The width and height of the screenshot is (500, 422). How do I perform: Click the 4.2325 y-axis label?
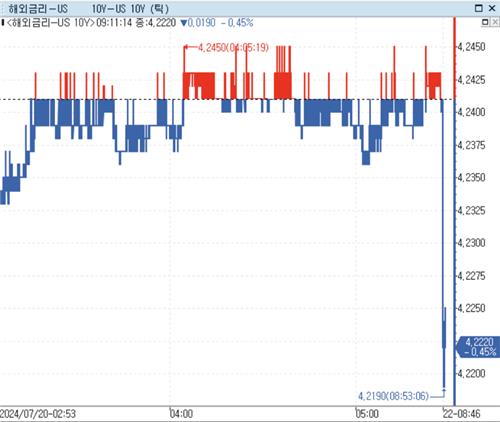click(x=471, y=211)
